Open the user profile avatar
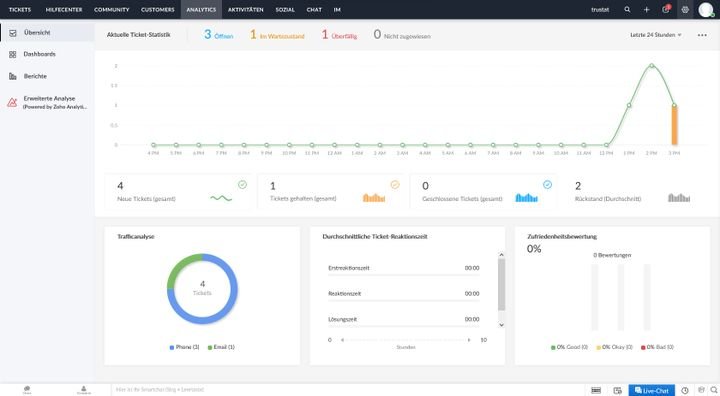This screenshot has height=396, width=720. (x=706, y=10)
